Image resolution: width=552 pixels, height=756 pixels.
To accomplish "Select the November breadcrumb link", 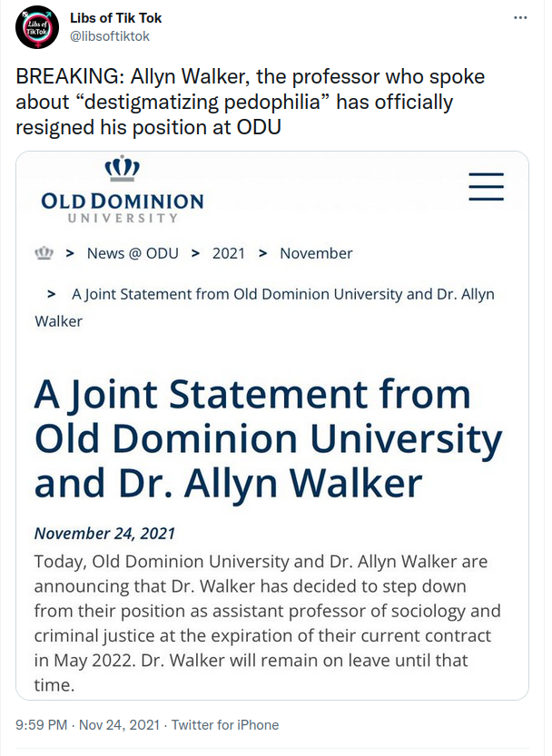I will point(316,253).
